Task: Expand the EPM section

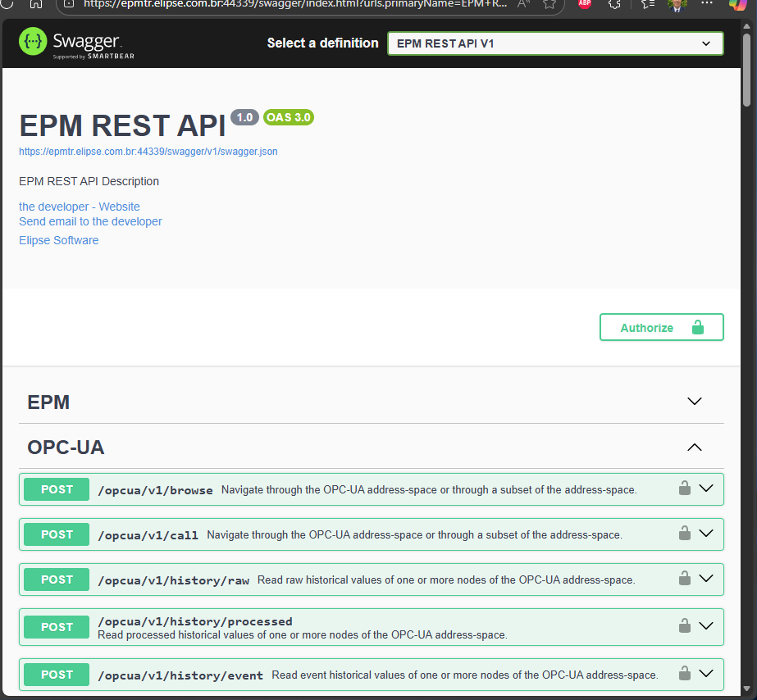Action: (x=694, y=402)
